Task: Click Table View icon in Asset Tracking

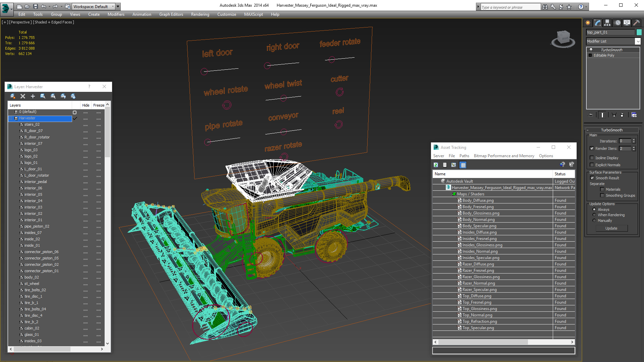Action: coord(463,165)
